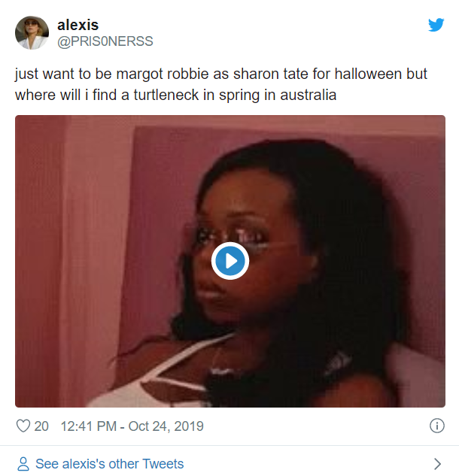Like the tweet with the heart icon
This screenshot has height=476, width=459.
(x=23, y=426)
